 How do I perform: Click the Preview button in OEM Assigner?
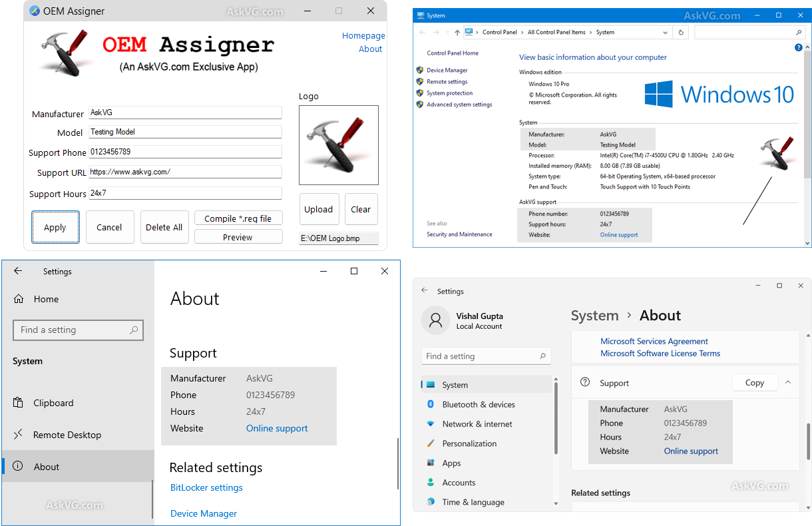(238, 237)
